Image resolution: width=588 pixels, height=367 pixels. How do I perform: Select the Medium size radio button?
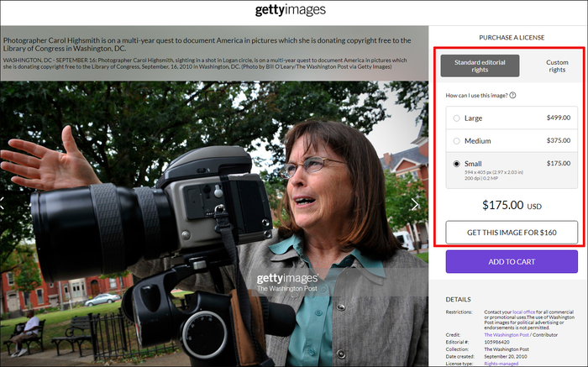456,141
